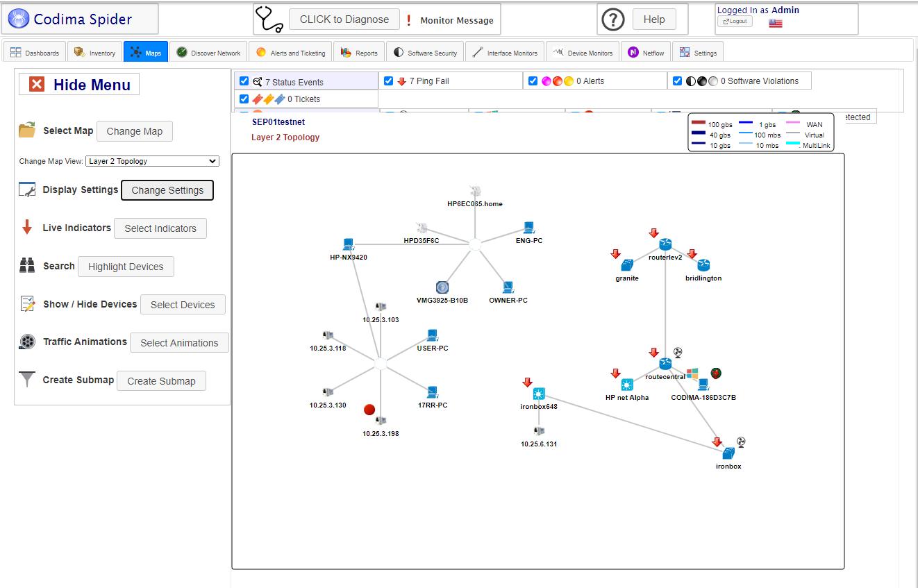
Task: Toggle the 0 Alerts checkbox
Action: [x=533, y=81]
